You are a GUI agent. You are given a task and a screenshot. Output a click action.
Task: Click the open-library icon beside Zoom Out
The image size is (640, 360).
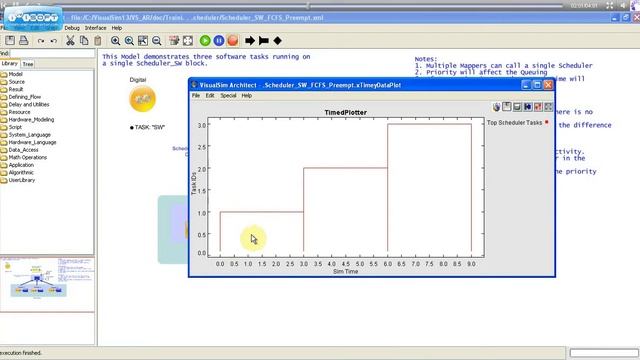tap(174, 40)
